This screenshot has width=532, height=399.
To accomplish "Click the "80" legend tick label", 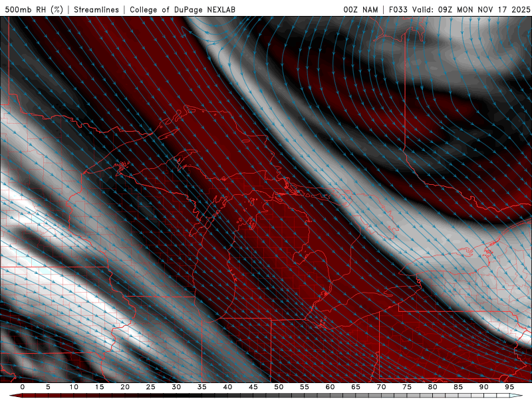I will point(432,387).
